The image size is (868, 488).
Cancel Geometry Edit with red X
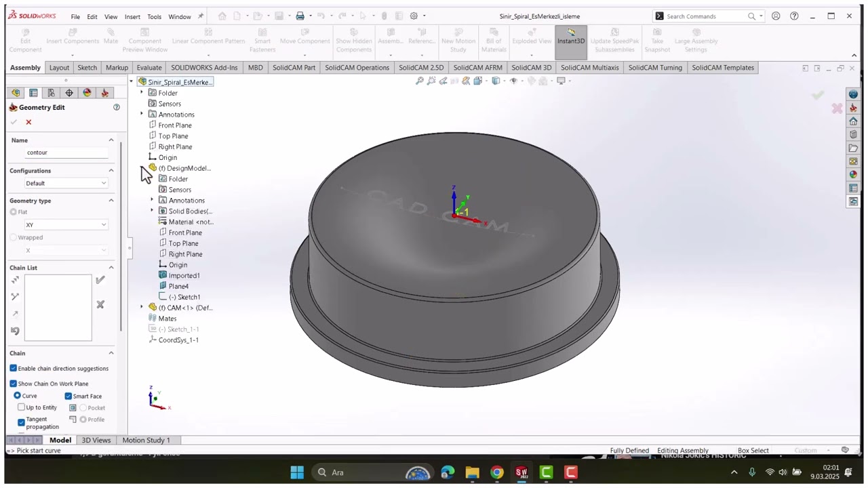coord(28,122)
